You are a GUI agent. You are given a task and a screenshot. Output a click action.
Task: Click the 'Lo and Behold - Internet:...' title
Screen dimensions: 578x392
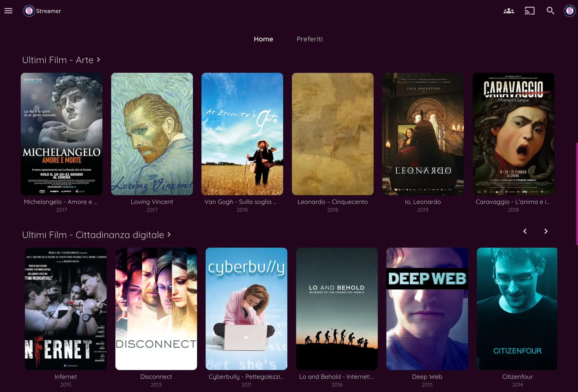click(336, 377)
